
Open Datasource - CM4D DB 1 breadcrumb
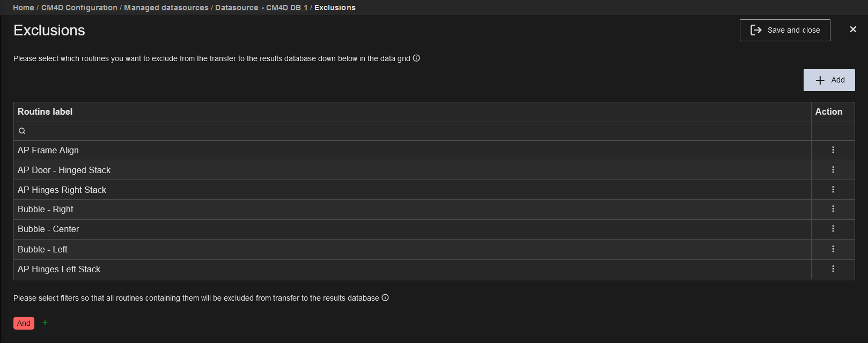(x=261, y=8)
